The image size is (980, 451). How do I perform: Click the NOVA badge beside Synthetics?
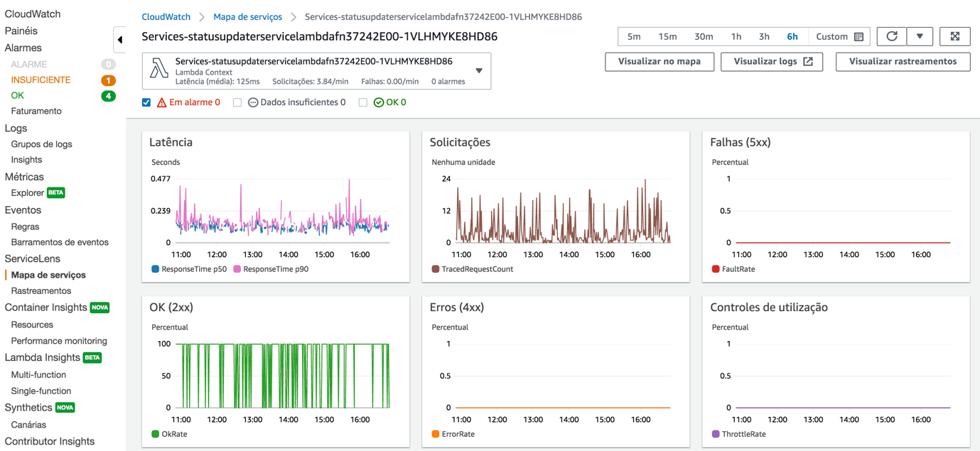[65, 408]
